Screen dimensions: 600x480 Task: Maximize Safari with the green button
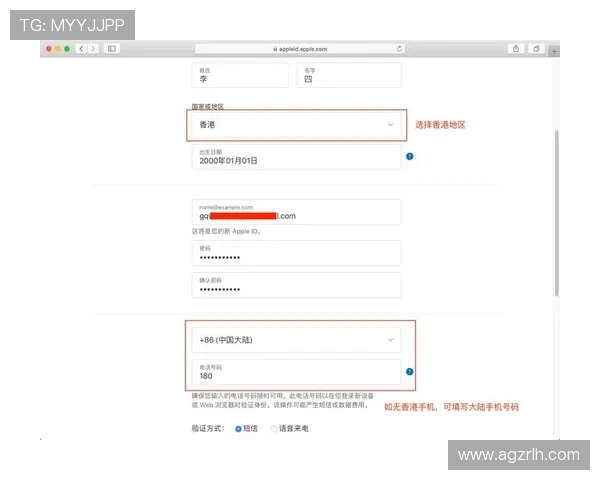(67, 49)
